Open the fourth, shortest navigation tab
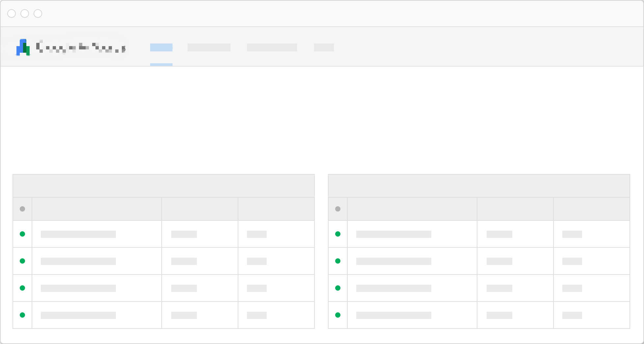Viewport: 644px width, 344px height. click(324, 47)
